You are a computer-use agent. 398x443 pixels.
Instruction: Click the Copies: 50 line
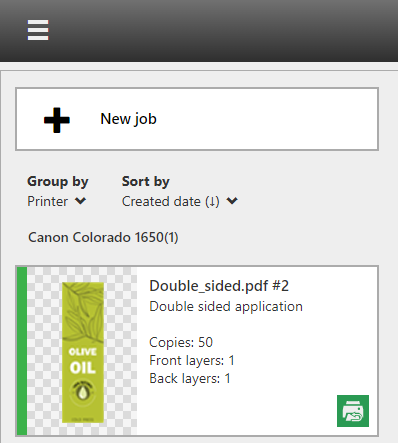pyautogui.click(x=181, y=342)
